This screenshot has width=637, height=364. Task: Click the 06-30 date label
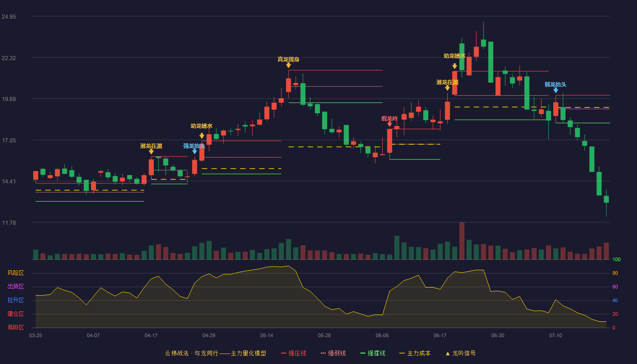(498, 335)
